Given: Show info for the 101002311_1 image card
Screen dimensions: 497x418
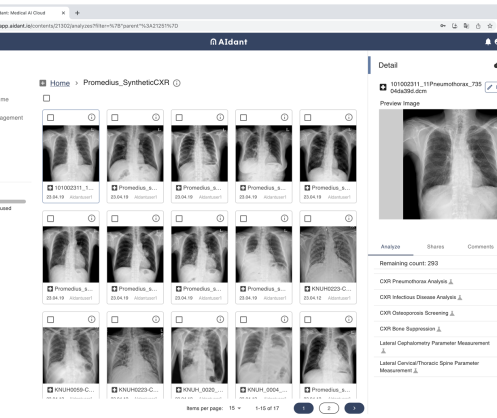Looking at the screenshot, I should point(91,117).
